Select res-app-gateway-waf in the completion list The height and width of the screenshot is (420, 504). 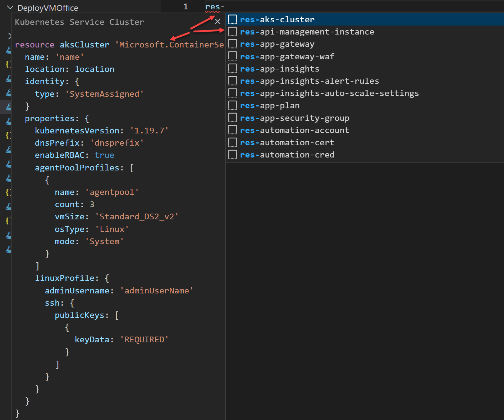[365, 56]
